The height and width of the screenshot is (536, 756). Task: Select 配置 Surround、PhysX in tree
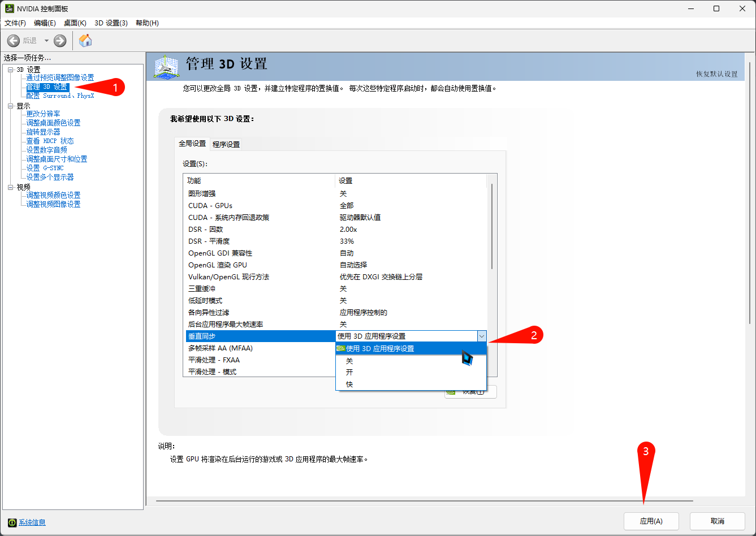click(x=60, y=96)
